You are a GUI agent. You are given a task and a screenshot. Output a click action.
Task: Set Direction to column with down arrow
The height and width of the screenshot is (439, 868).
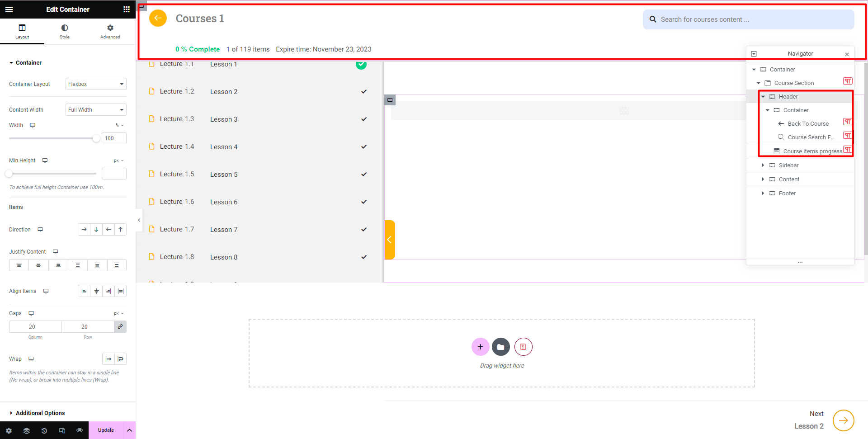(96, 230)
